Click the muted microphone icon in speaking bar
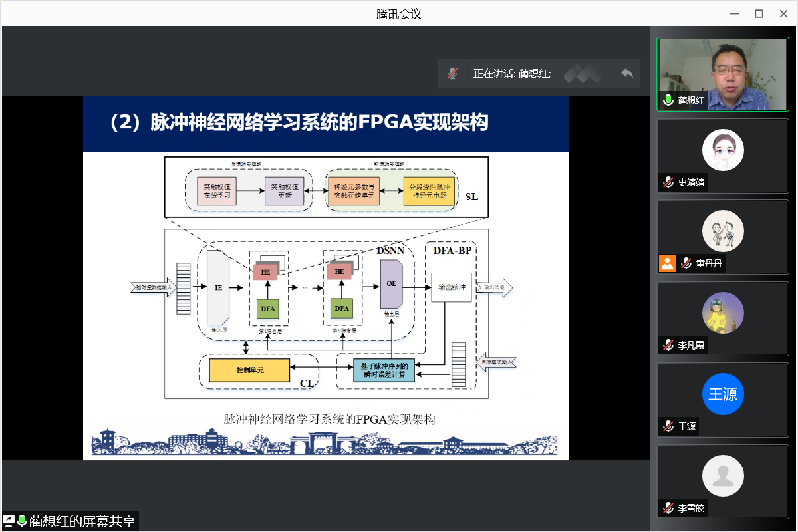Viewport: 798px width, 532px height. point(452,73)
